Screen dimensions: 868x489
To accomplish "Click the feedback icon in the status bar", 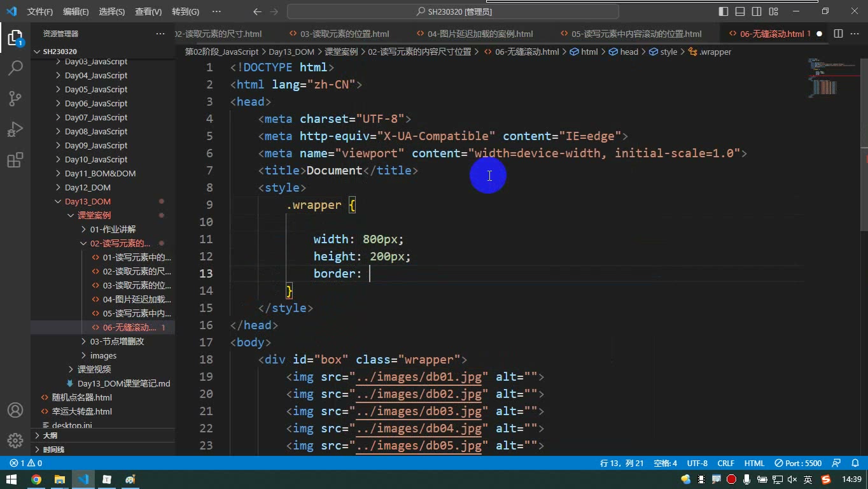I will 837,463.
